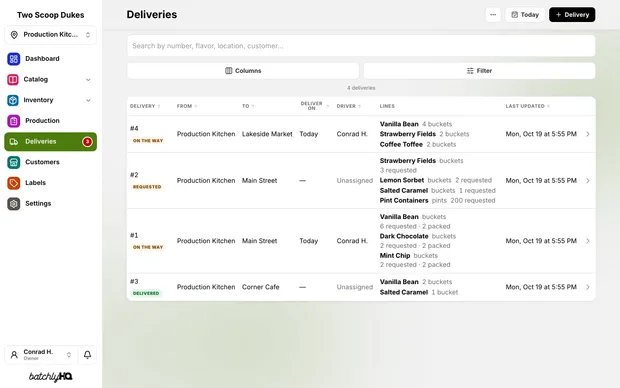
Task: Click Corner Cafe destination cell
Action: point(261,287)
